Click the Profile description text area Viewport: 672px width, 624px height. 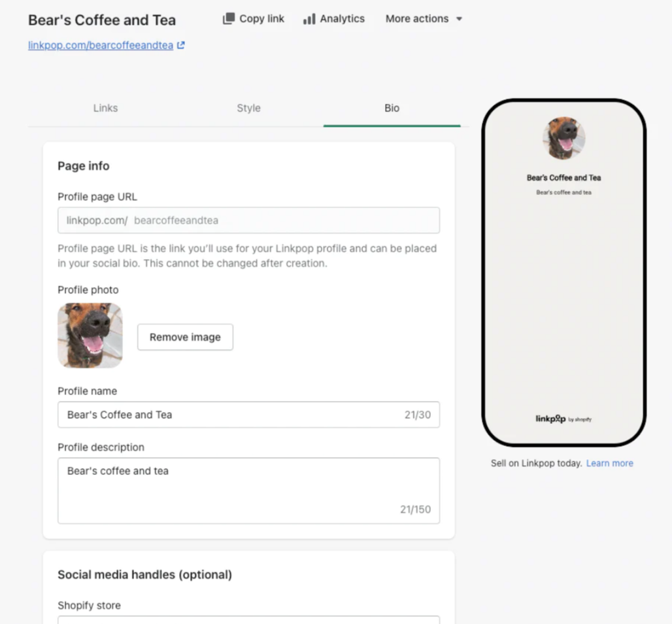tap(248, 491)
